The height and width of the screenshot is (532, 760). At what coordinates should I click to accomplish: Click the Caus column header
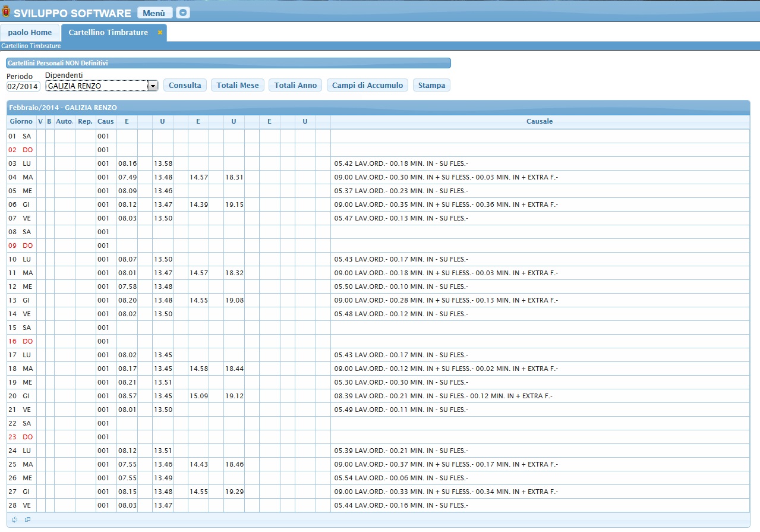106,121
